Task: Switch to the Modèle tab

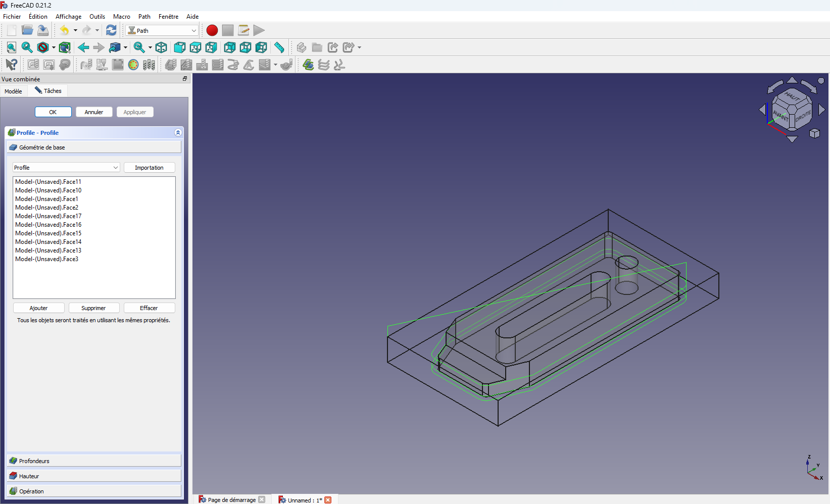Action: click(13, 91)
